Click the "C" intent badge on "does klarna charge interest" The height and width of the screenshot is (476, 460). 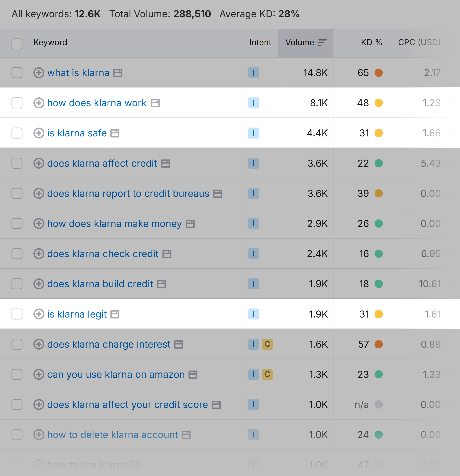pos(267,344)
